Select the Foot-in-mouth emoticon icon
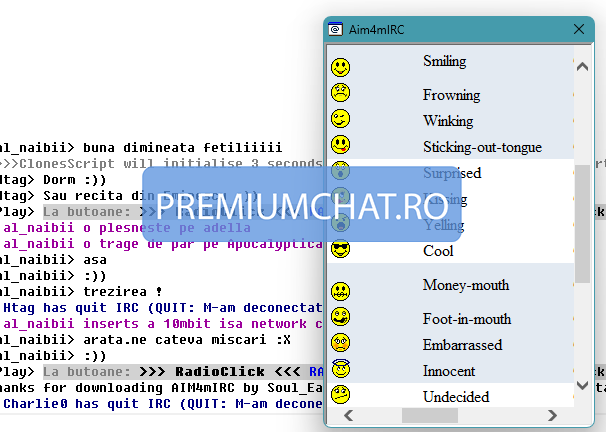This screenshot has width=606, height=432. (x=340, y=317)
